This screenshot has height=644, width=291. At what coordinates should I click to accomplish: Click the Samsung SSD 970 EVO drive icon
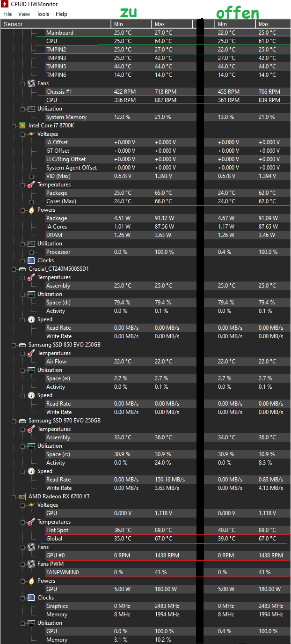point(22,421)
